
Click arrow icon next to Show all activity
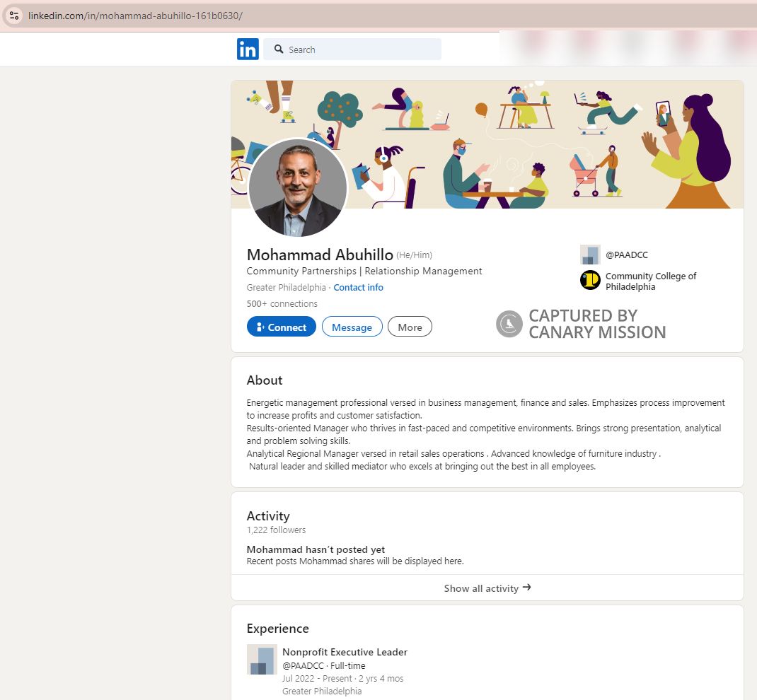click(x=526, y=588)
